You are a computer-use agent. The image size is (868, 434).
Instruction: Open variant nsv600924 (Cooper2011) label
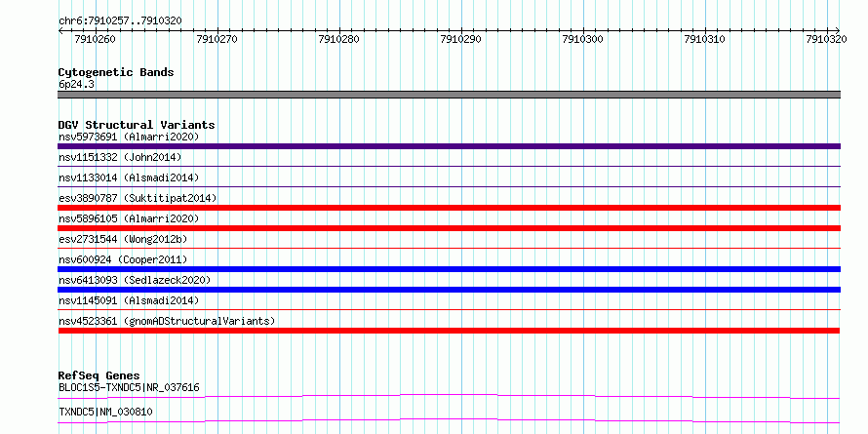click(123, 259)
